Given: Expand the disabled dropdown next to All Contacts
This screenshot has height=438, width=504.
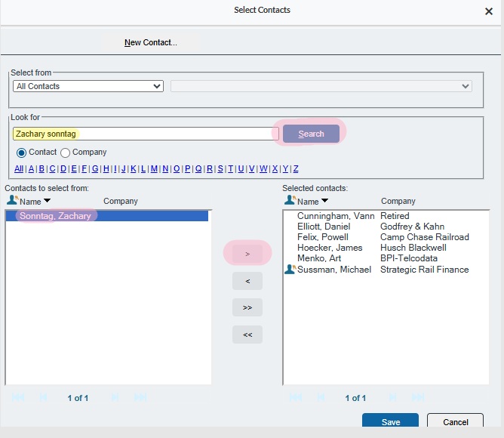Looking at the screenshot, I should [x=321, y=86].
